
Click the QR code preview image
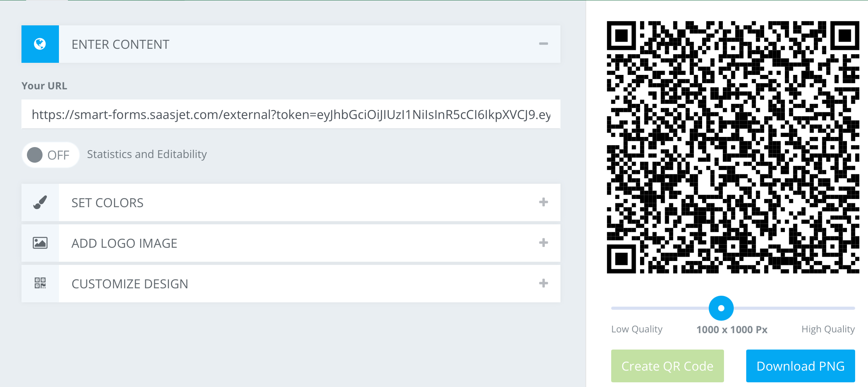pyautogui.click(x=733, y=148)
